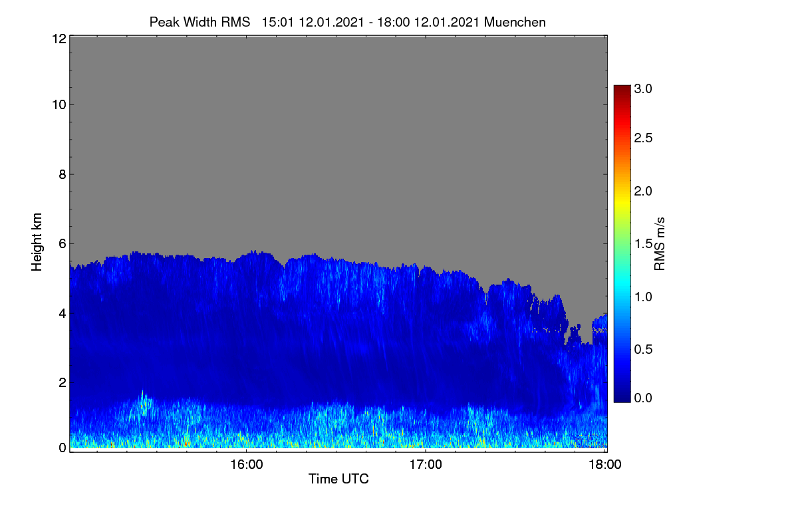The image size is (798, 532).
Task: Click the 18:00 time tick label
Action: pos(604,465)
